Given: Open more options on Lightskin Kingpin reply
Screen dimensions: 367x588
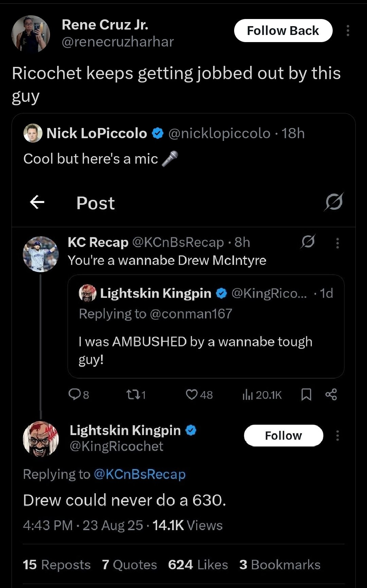Looking at the screenshot, I should 337,436.
